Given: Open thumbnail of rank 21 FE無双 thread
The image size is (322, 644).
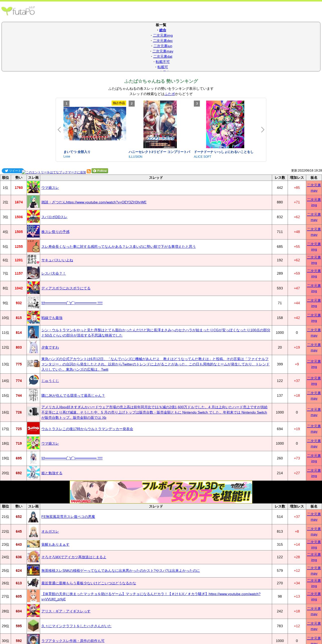Looking at the screenshot, I should pyautogui.click(x=33, y=517).
